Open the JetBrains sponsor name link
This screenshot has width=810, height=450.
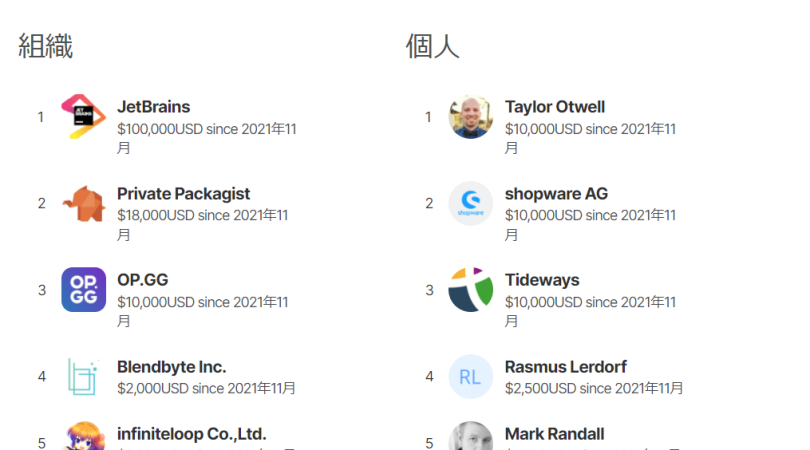pyautogui.click(x=153, y=107)
